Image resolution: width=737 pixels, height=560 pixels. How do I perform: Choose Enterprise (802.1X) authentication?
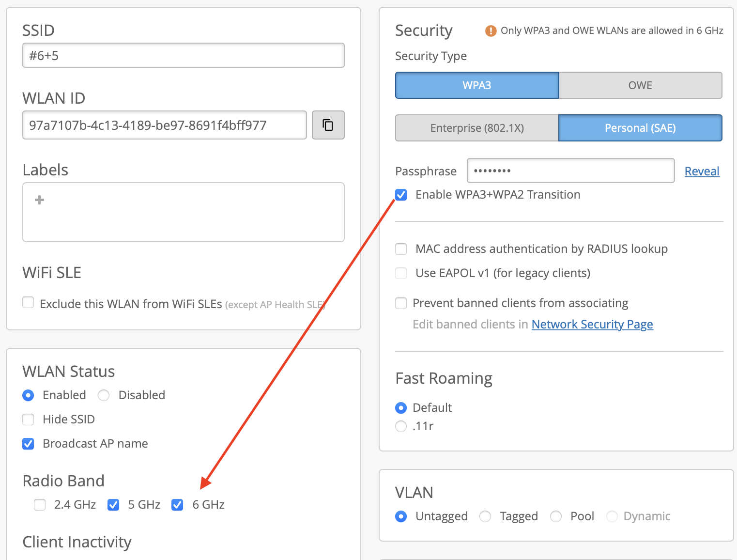click(477, 128)
